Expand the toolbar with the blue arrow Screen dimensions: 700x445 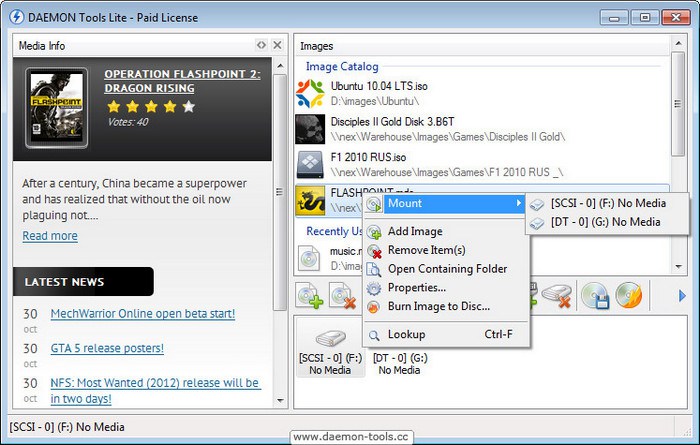pos(682,295)
